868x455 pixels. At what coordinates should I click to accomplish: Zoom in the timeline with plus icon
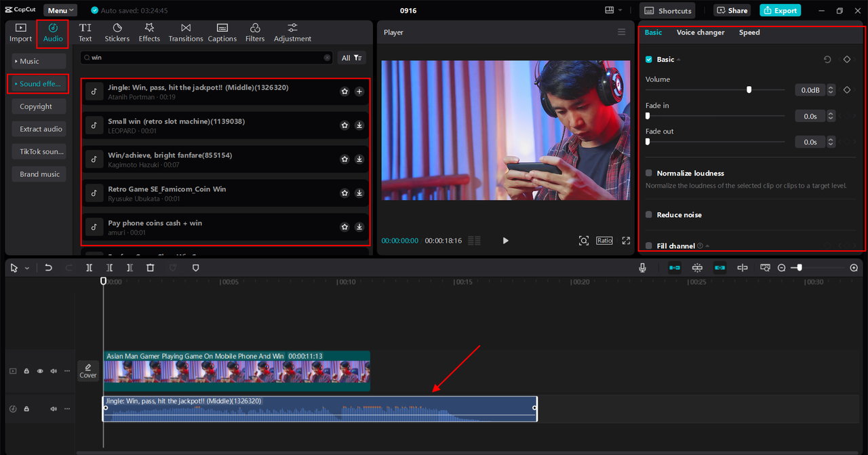tap(854, 268)
